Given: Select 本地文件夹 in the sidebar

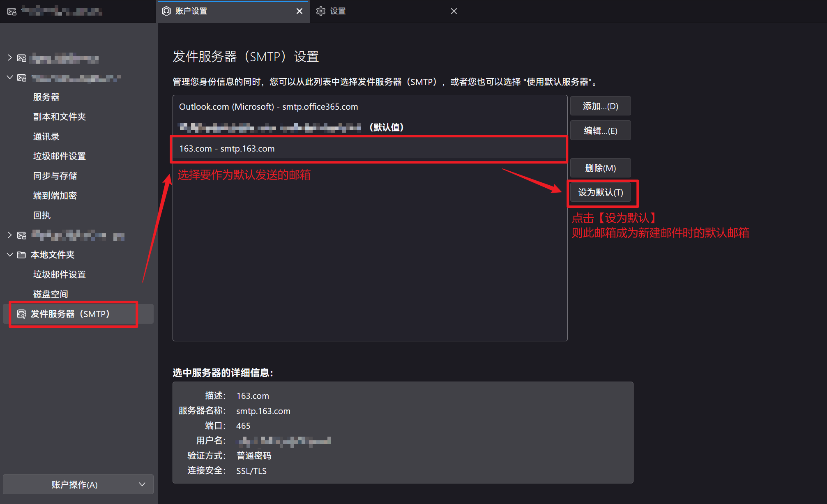Looking at the screenshot, I should tap(53, 255).
